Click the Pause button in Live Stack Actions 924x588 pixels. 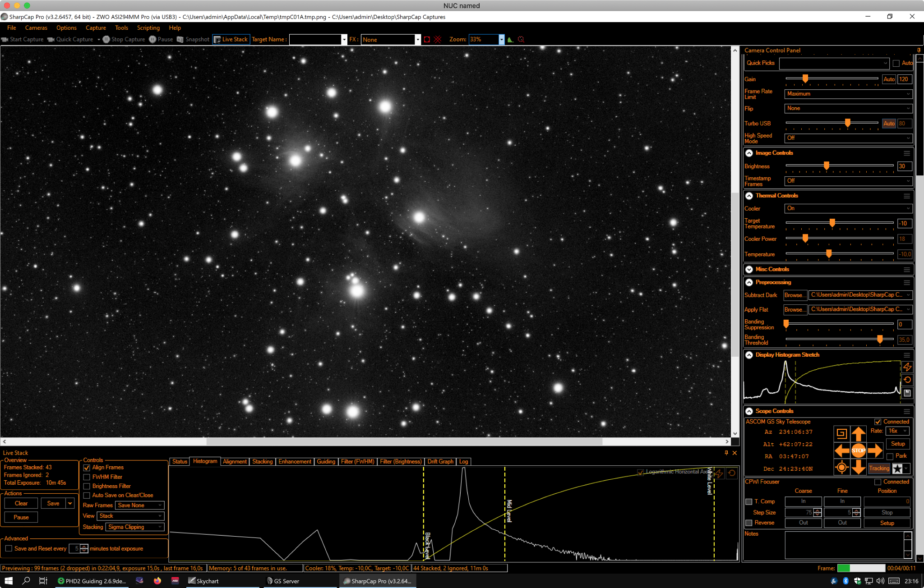(x=21, y=517)
